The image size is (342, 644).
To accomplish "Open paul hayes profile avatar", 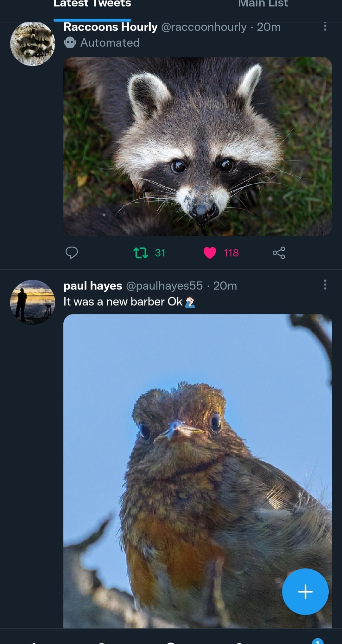I will (x=33, y=302).
